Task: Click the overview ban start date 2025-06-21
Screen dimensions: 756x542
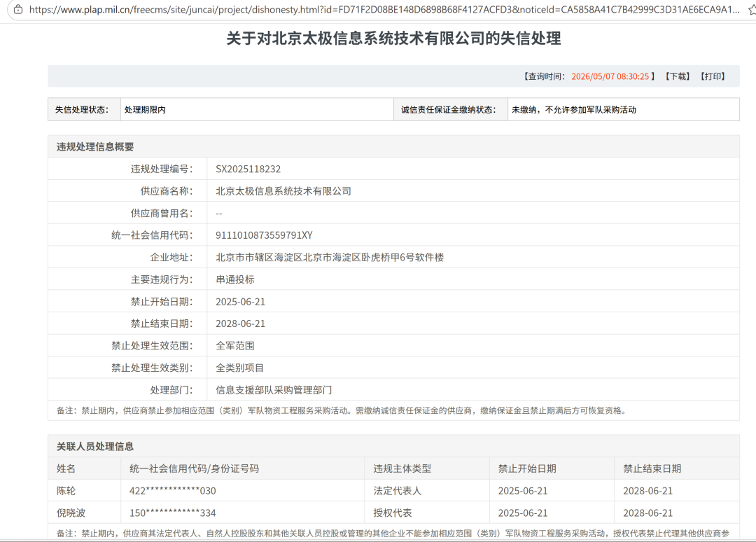Action: 240,302
